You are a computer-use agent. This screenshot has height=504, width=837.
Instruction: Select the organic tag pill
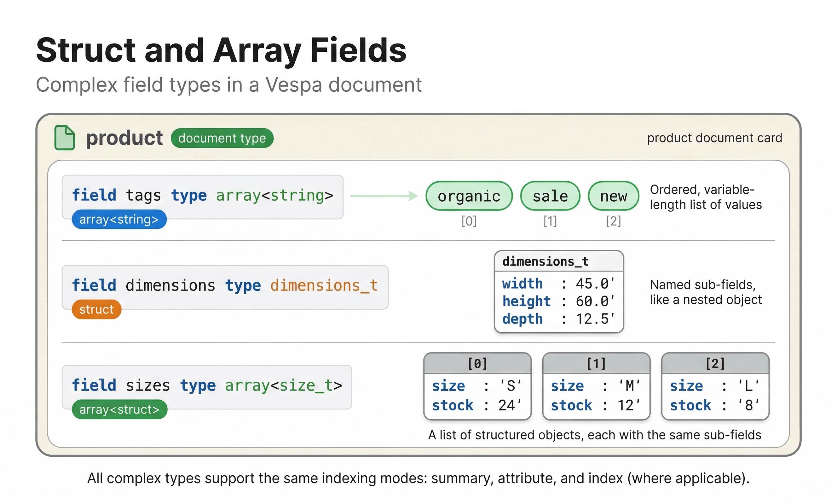coord(469,196)
